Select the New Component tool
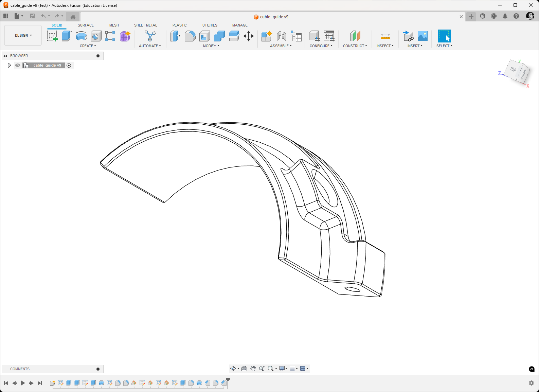Image resolution: width=539 pixels, height=392 pixels. pos(267,36)
